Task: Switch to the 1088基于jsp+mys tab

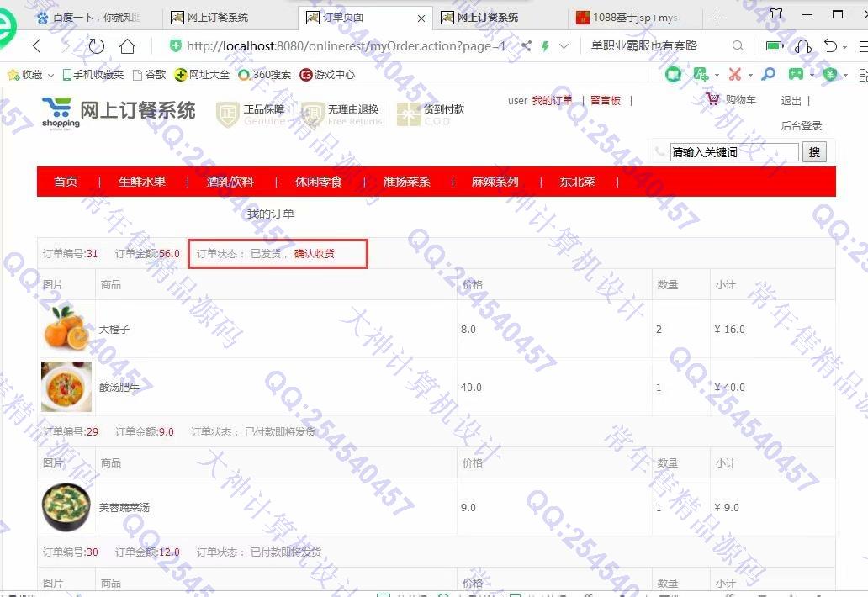Action: click(x=634, y=18)
